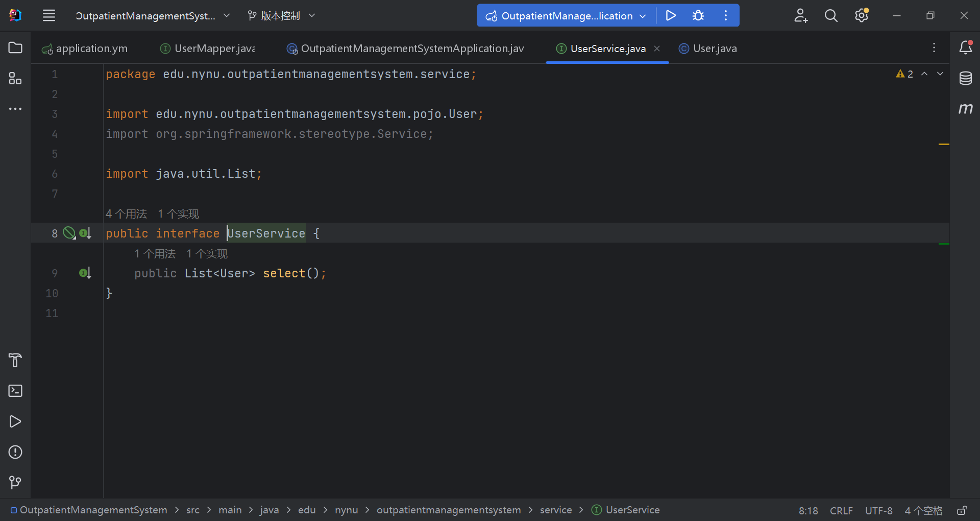Click the main breadcrumb
The width and height of the screenshot is (980, 521).
coord(230,510)
